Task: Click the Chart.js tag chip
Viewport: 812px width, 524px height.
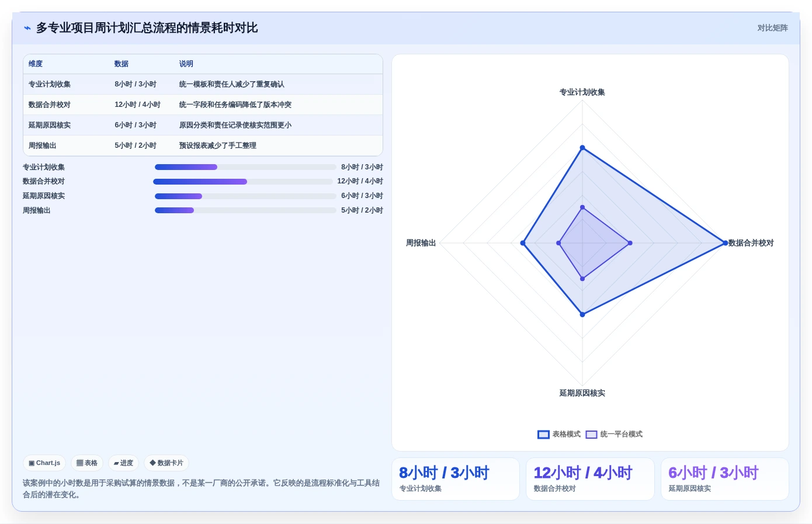Action: 44,463
